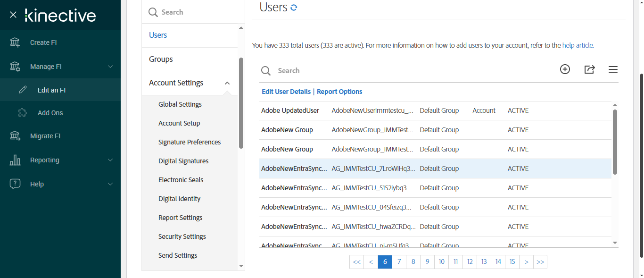Viewport: 644px width, 278px height.
Task: Click the Edit User Details link
Action: (286, 92)
